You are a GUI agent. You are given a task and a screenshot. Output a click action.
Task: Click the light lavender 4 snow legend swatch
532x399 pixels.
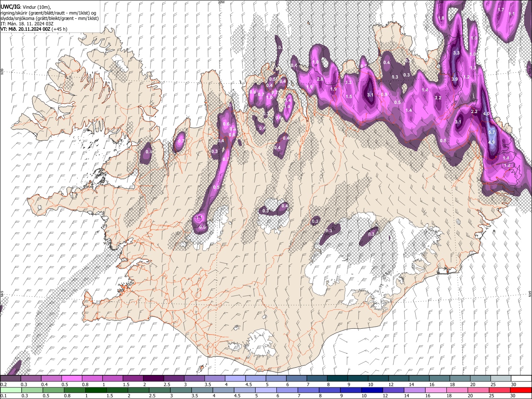(235, 379)
